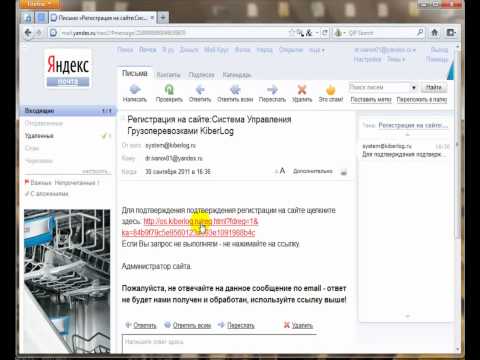Expand the conversation panel bottom arrow

[x=407, y=316]
